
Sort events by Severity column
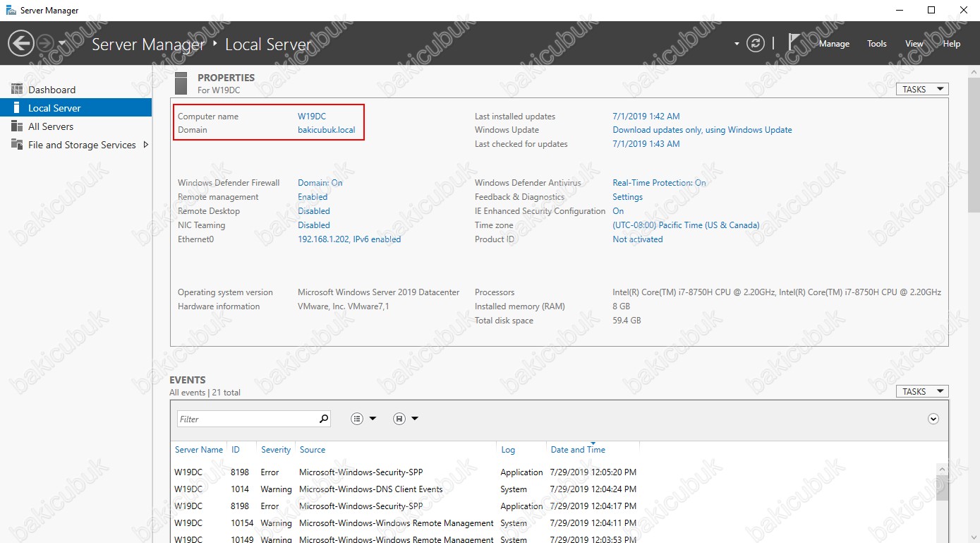point(276,450)
